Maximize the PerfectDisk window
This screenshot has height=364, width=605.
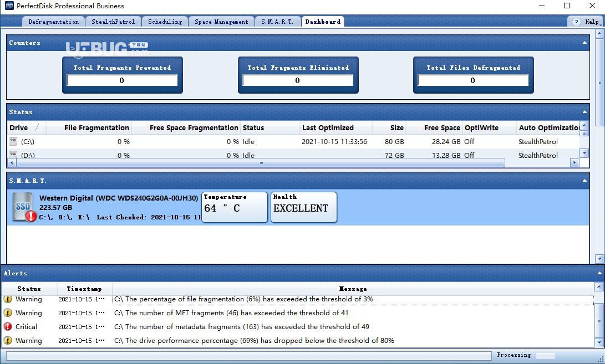point(566,6)
